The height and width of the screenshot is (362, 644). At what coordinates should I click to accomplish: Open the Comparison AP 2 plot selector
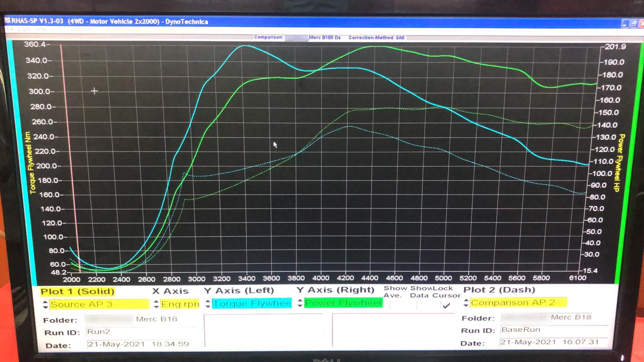[518, 302]
